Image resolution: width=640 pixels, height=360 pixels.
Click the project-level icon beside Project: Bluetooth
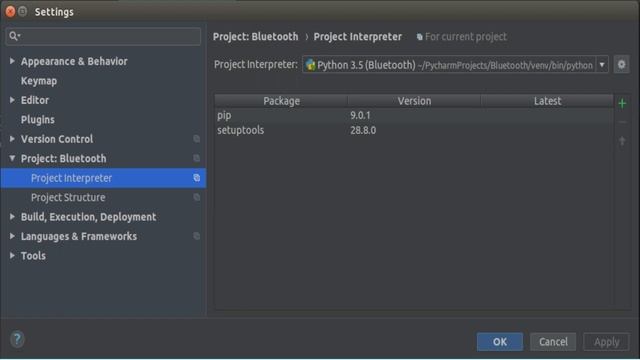click(x=196, y=158)
